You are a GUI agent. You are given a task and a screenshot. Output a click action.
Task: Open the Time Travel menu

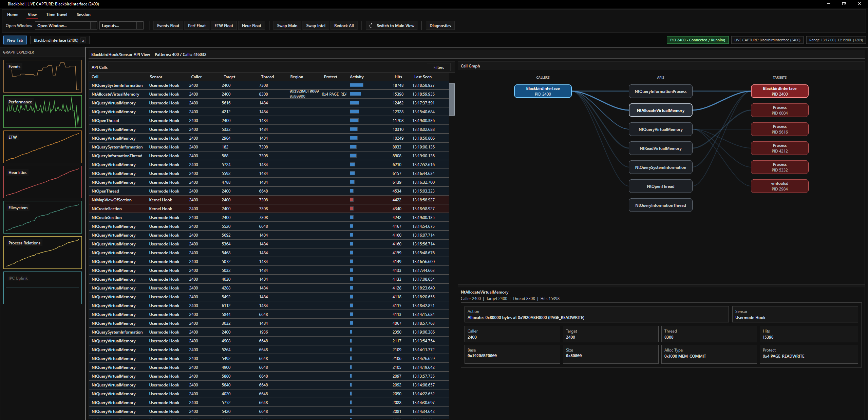tap(57, 15)
